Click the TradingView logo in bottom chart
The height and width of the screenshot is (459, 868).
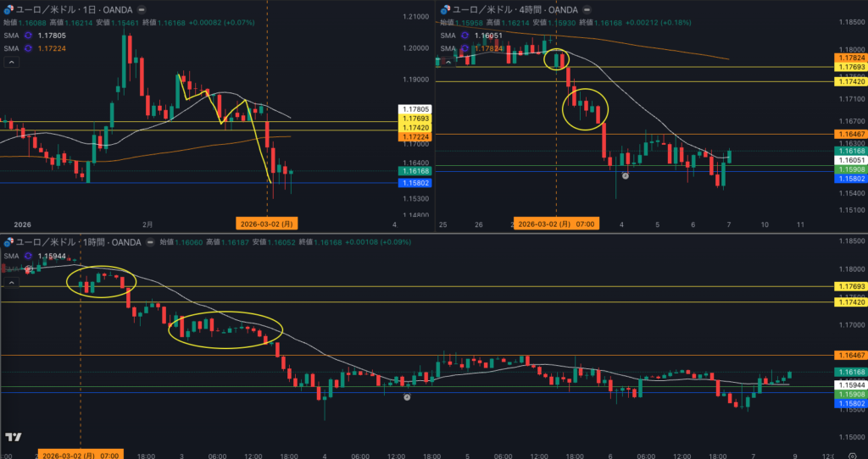13,437
